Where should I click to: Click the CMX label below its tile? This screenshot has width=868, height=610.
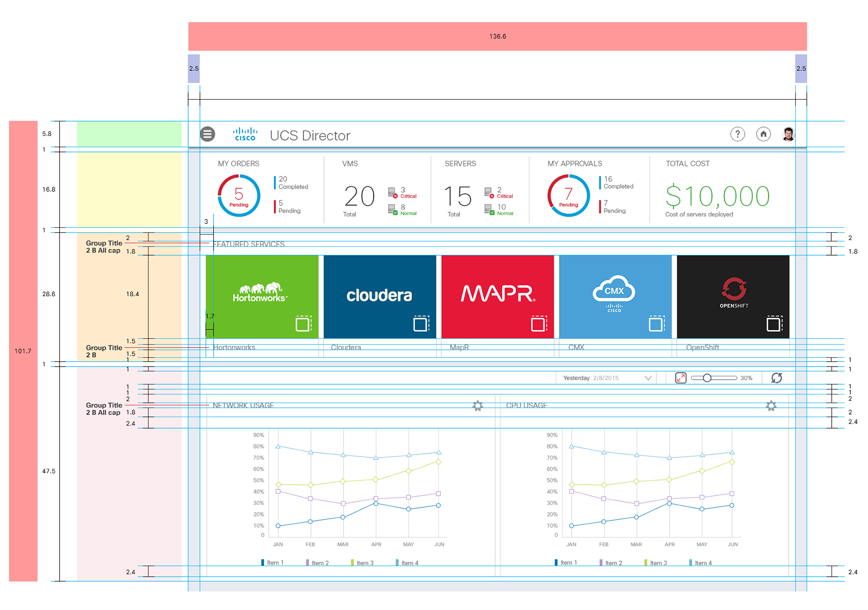click(576, 348)
